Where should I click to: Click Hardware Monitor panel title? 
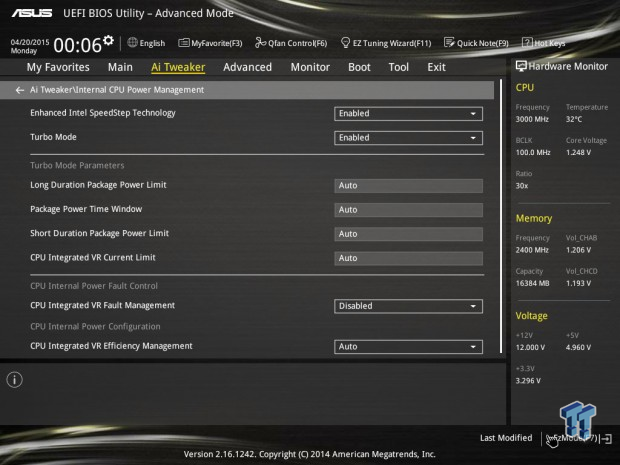[x=568, y=66]
